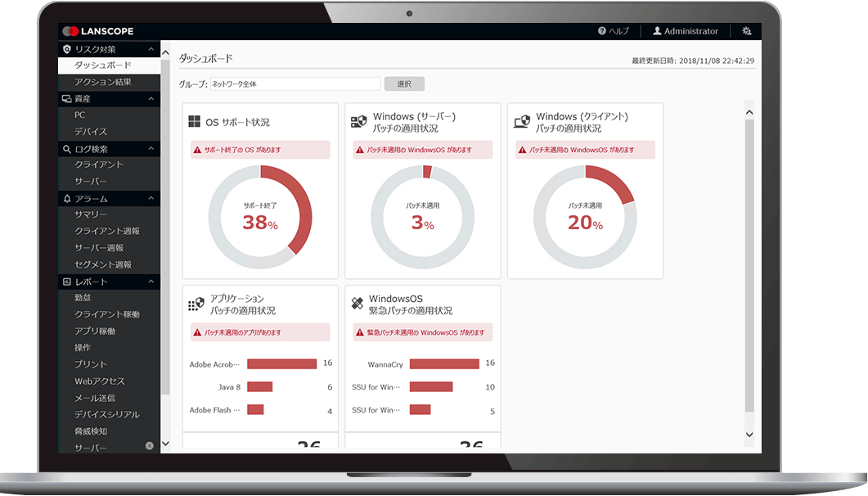
Task: Click the sidebar scrollbar thumb
Action: point(165,227)
